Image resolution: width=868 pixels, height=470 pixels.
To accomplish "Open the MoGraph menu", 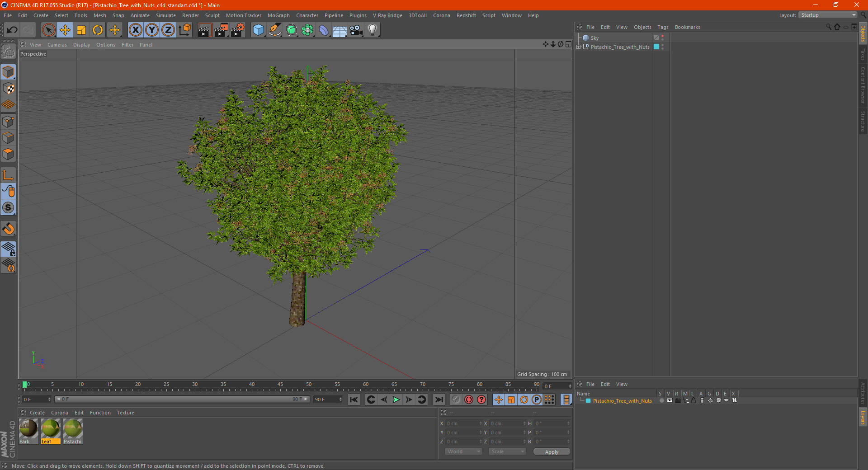I will tap(278, 15).
